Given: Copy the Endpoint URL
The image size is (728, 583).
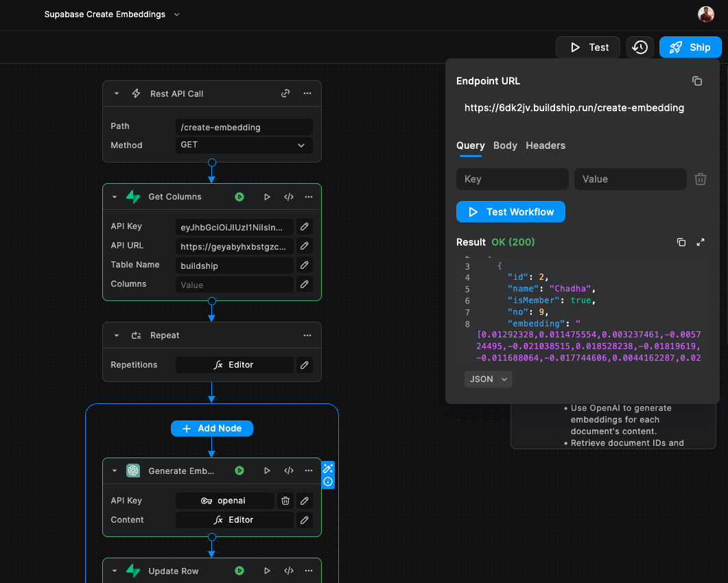Looking at the screenshot, I should (697, 81).
